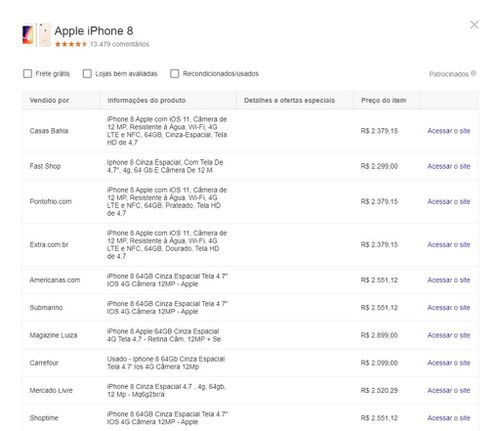Click the R$ 2.099,00 Carrefour price

(x=379, y=363)
